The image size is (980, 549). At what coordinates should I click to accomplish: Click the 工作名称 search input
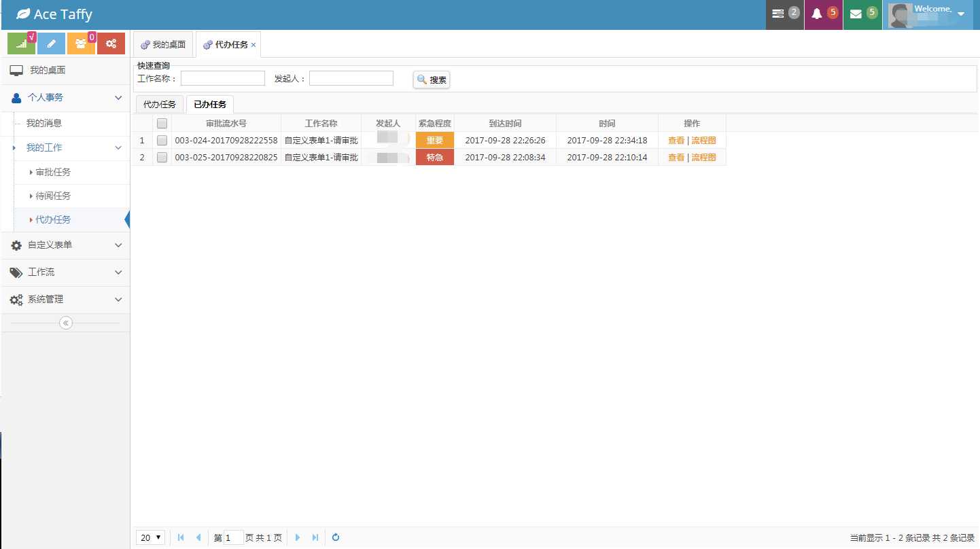click(223, 79)
